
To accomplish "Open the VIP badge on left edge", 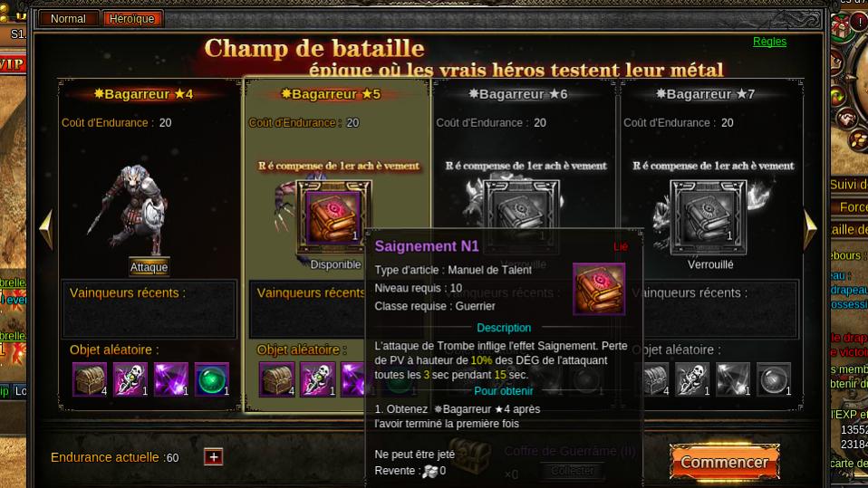I will tap(12, 65).
